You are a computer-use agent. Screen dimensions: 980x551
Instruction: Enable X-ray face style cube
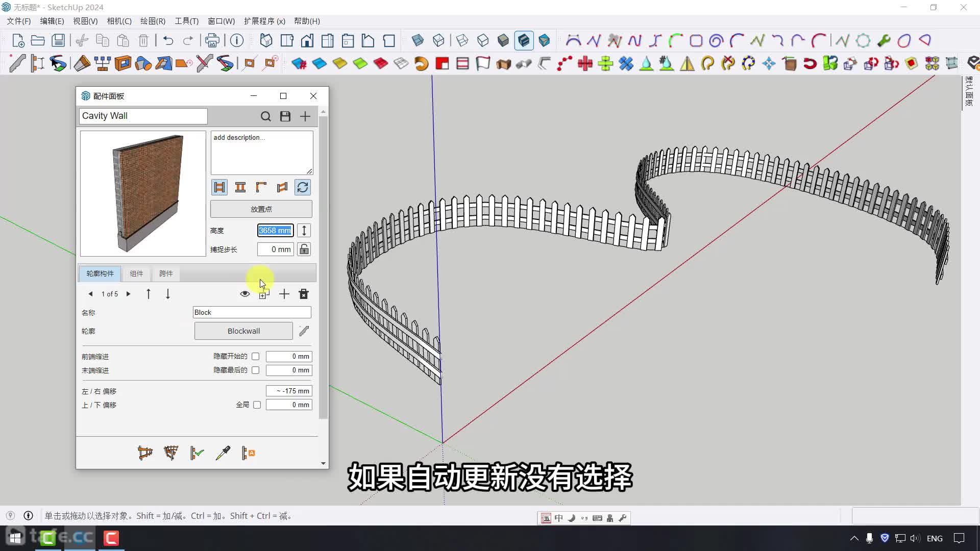point(418,40)
